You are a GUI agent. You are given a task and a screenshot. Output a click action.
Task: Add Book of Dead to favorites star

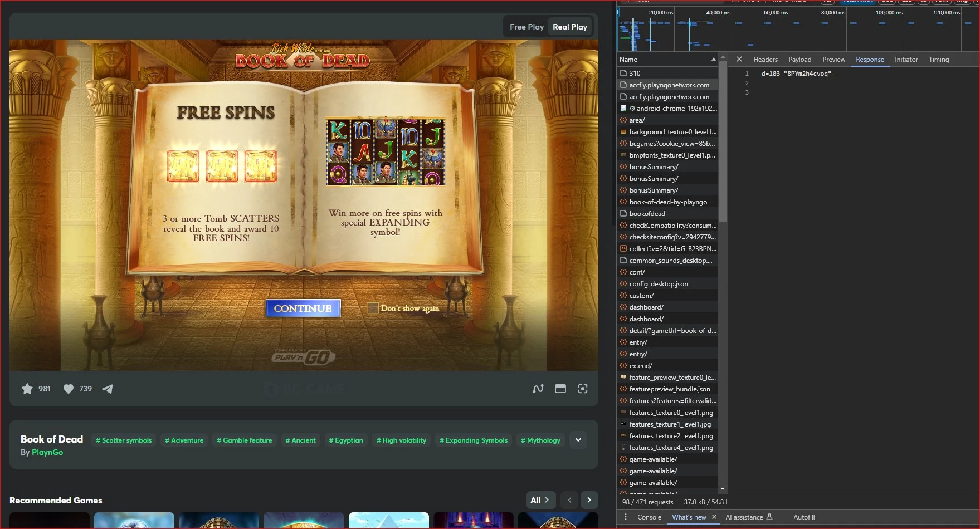click(x=27, y=389)
